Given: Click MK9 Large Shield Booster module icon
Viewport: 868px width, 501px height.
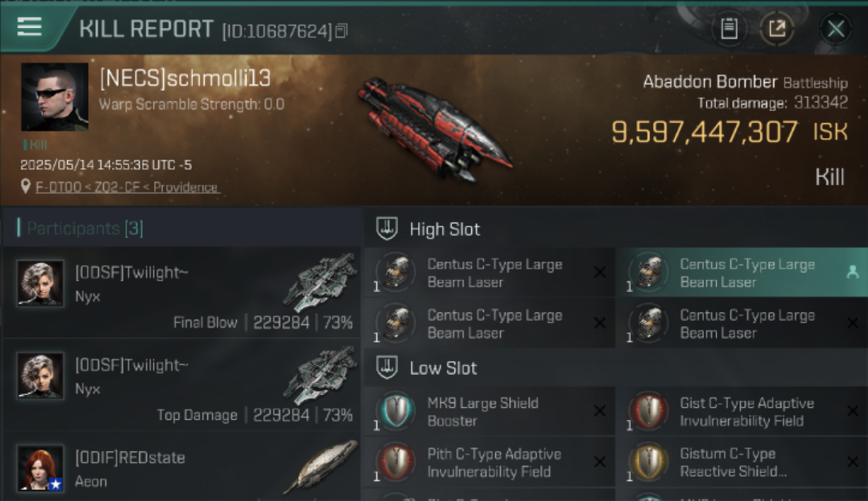Looking at the screenshot, I should 396,410.
